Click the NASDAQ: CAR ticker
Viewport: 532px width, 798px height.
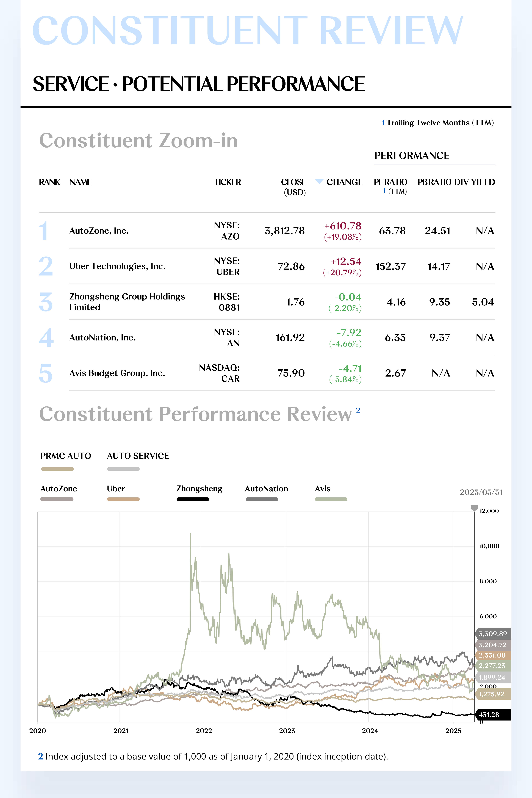click(219, 373)
